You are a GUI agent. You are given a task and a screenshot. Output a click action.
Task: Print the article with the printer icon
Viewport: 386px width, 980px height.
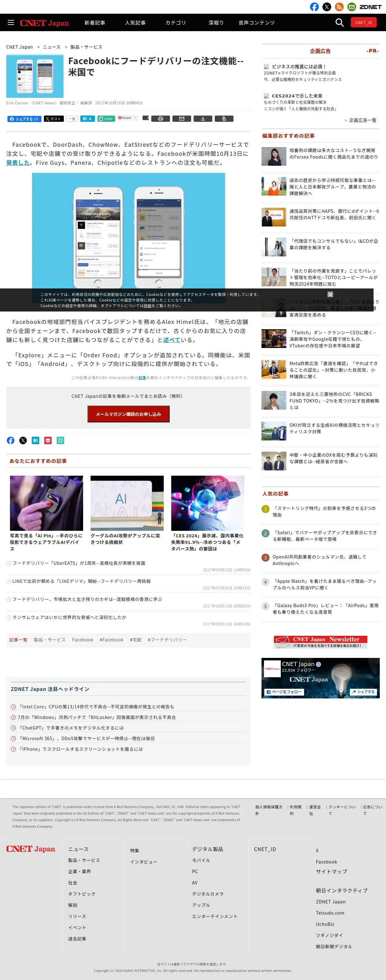coord(161,119)
